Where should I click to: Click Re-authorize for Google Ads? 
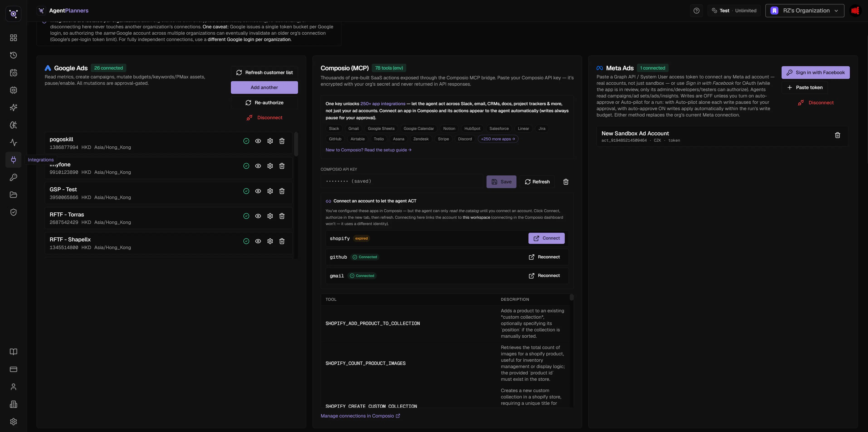click(264, 103)
